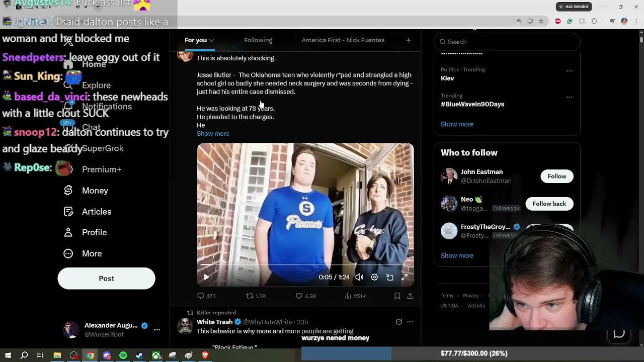The image size is (644, 362).
Task: Open Premium+ in the sidebar
Action: click(93, 169)
